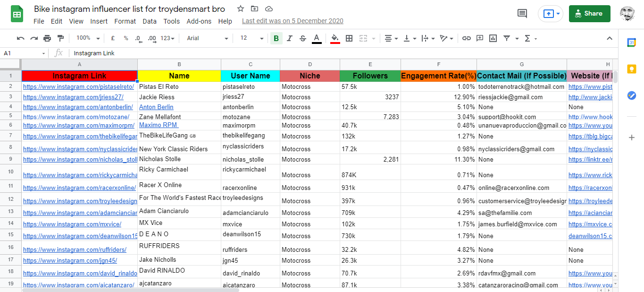The width and height of the screenshot is (644, 292).
Task: Open the Borders tool
Action: pos(349,38)
